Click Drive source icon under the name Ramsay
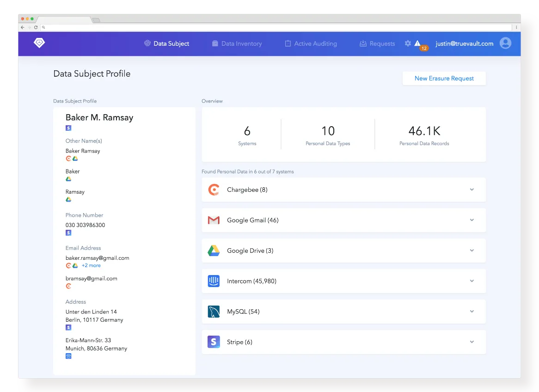 68,199
